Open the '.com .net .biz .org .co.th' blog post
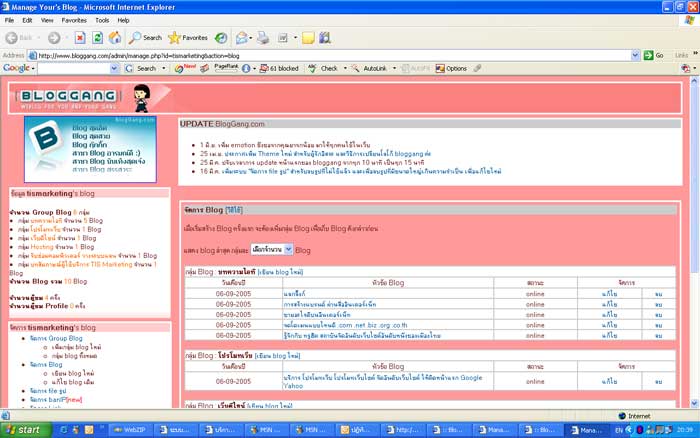Screen dimensions: 700x438 click(345, 325)
